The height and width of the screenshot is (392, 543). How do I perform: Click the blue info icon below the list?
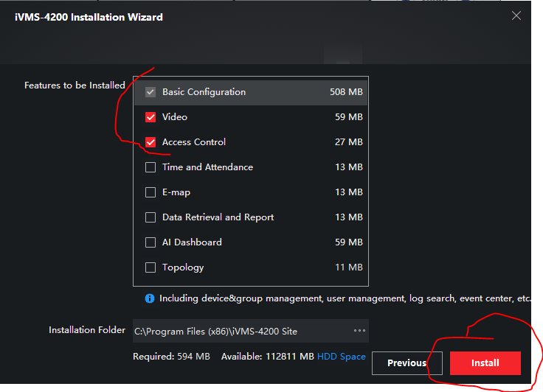150,298
